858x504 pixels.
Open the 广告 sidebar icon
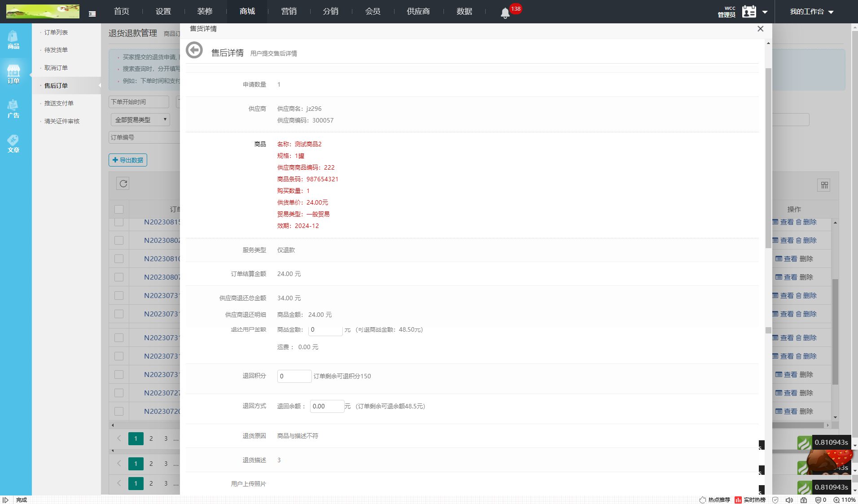click(13, 109)
